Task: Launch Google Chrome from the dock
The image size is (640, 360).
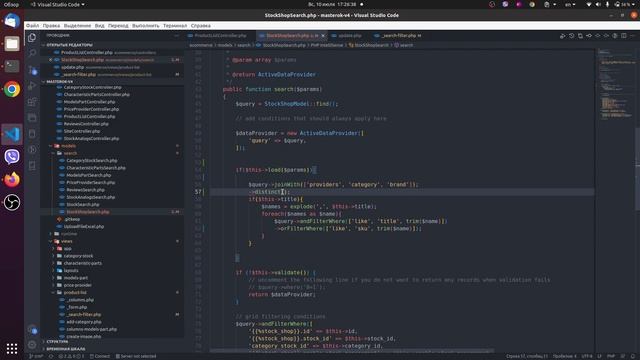Action: pos(12,89)
